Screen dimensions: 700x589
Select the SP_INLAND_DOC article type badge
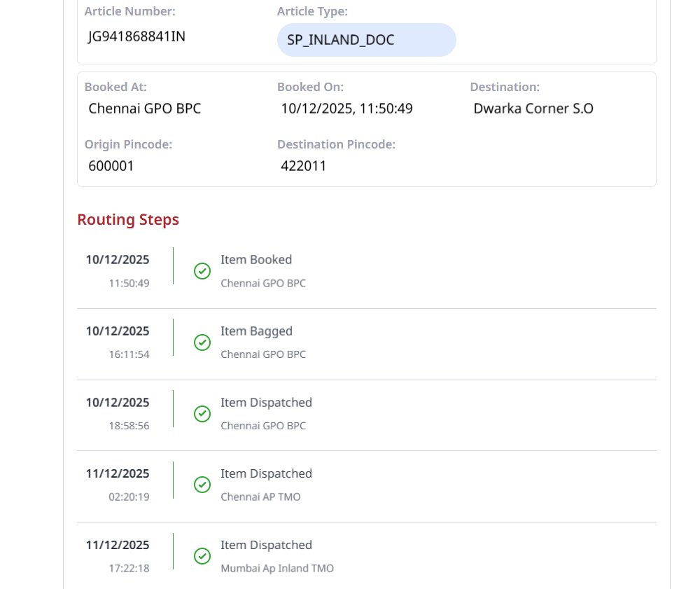[x=367, y=40]
